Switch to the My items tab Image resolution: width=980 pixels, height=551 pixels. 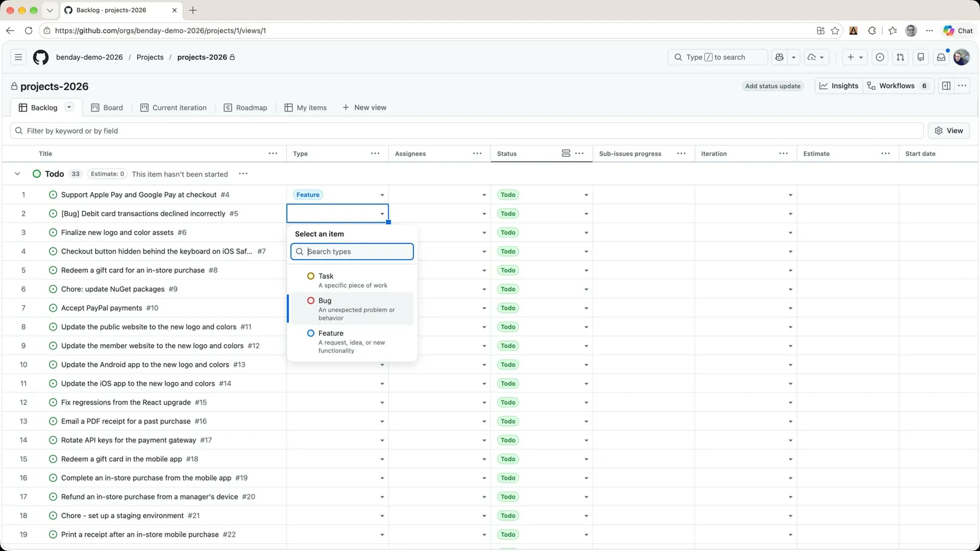pos(306,108)
